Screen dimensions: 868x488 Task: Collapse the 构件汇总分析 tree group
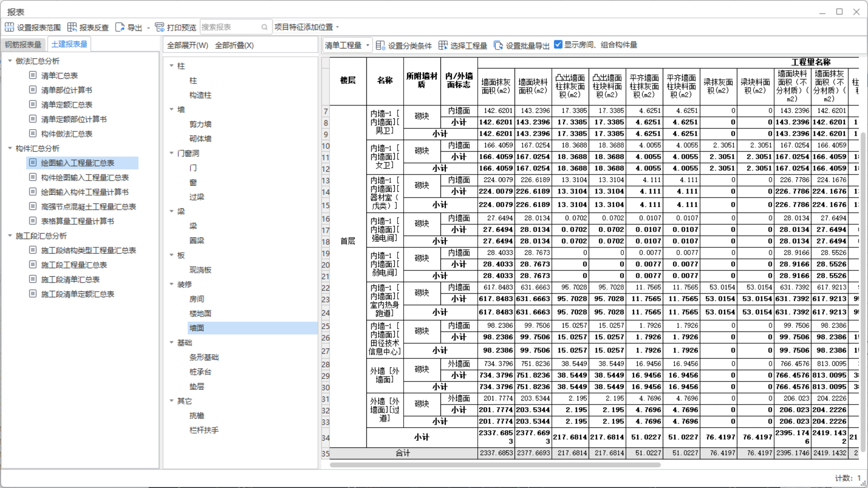10,148
